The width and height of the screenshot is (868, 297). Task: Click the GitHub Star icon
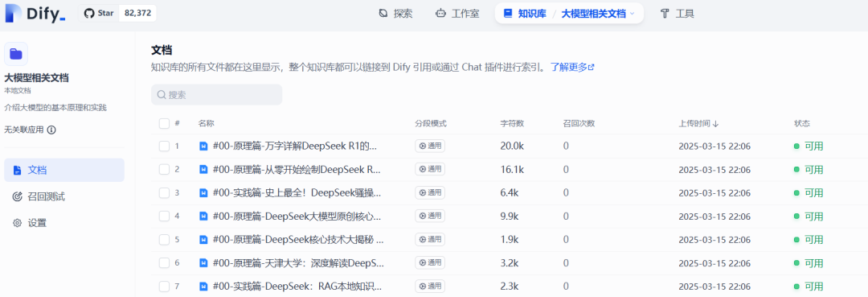89,14
